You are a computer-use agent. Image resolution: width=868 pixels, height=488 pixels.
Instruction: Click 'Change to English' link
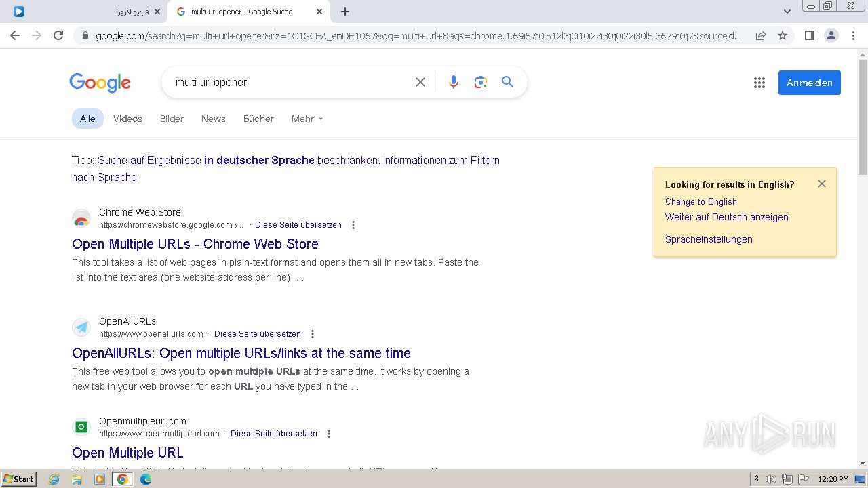coord(701,201)
